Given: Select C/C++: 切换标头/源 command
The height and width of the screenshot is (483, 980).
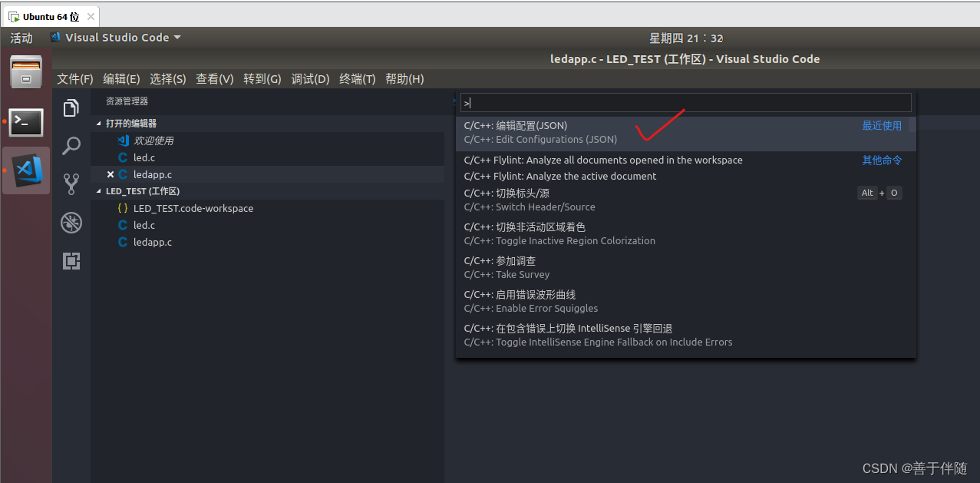Looking at the screenshot, I should pos(686,200).
